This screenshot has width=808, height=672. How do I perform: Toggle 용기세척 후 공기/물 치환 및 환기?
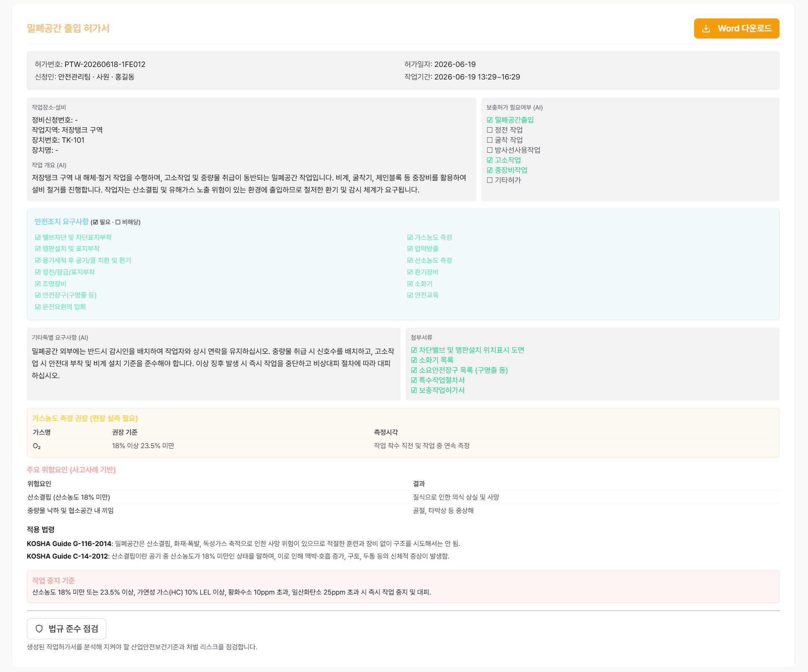click(83, 260)
